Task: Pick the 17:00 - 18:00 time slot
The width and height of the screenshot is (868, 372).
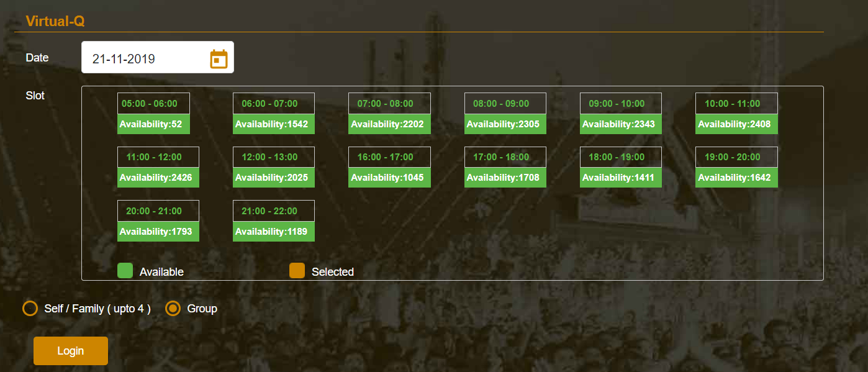Action: click(505, 157)
